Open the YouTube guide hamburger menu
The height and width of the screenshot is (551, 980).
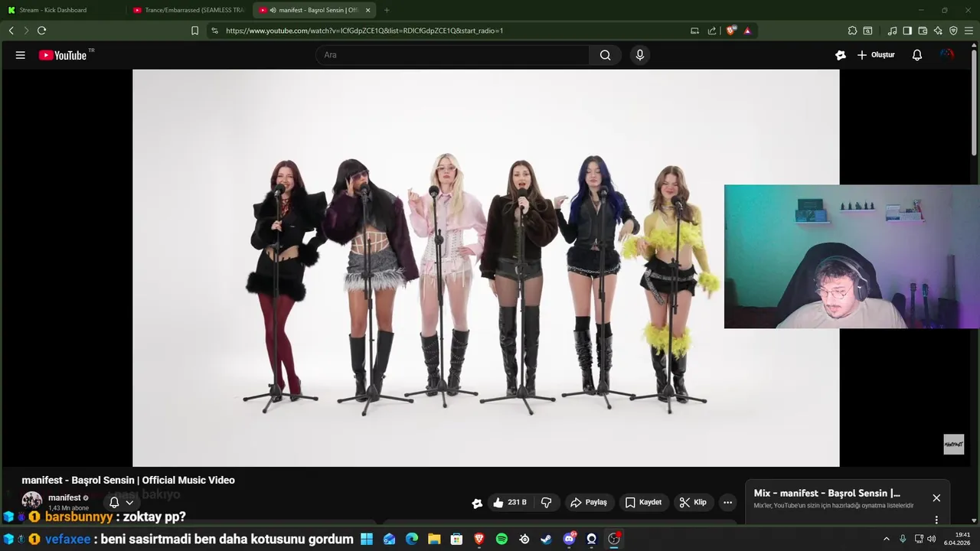tap(20, 55)
